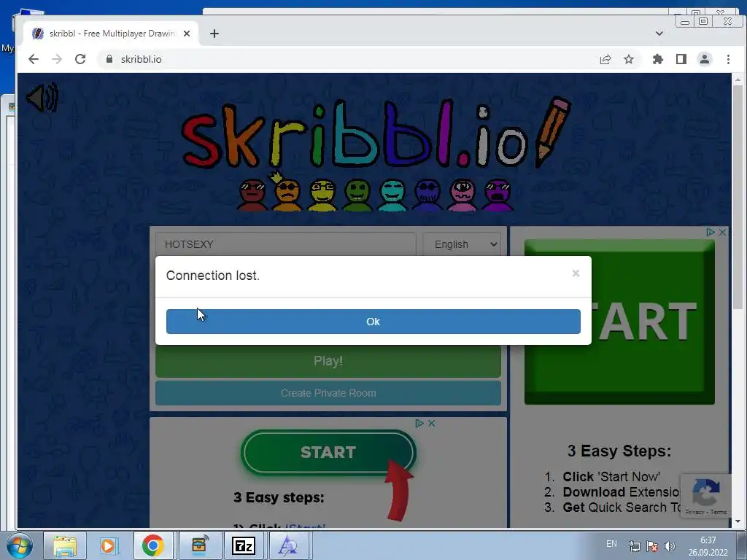
Task: Click the browser forward arrow
Action: pyautogui.click(x=57, y=59)
